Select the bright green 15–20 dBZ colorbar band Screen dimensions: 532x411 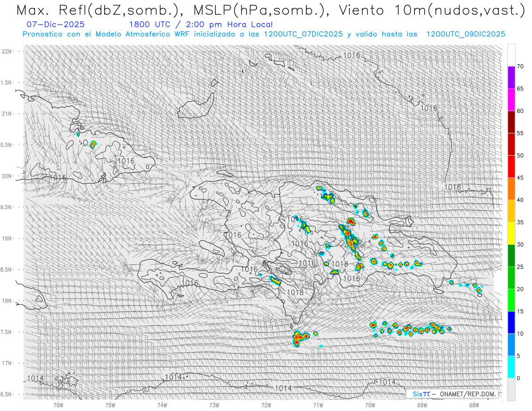[511, 300]
